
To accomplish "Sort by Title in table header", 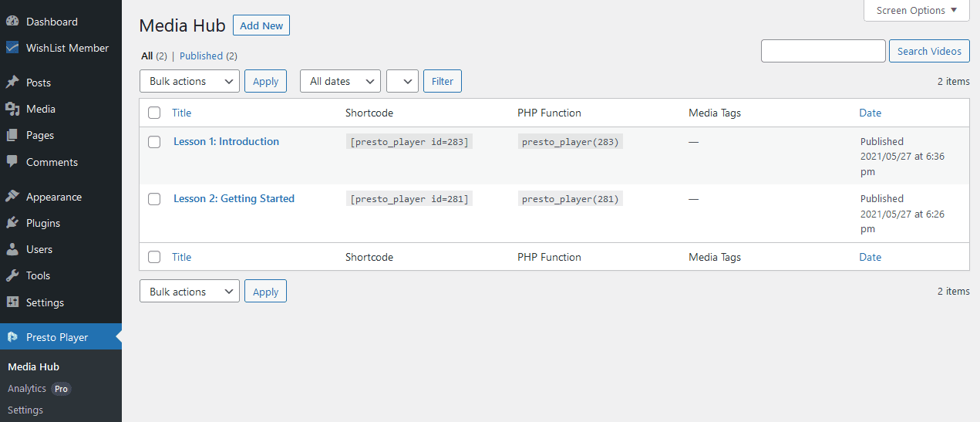I will tap(181, 113).
